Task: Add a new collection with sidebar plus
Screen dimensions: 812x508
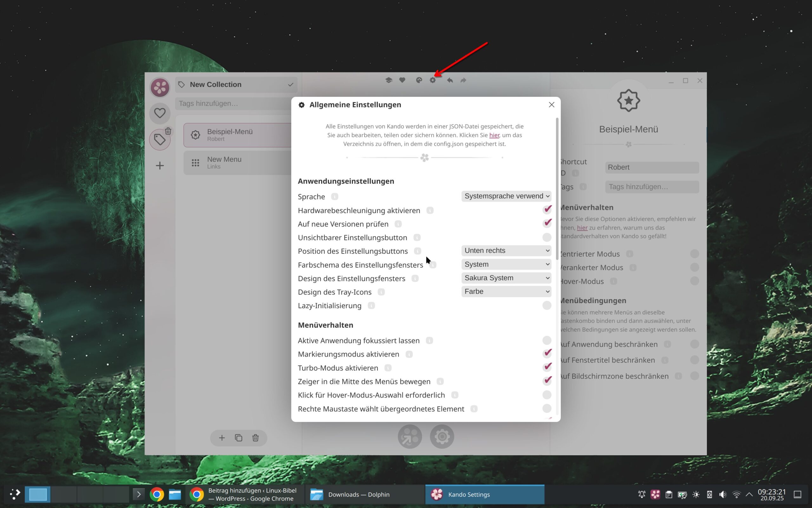Action: [x=160, y=166]
